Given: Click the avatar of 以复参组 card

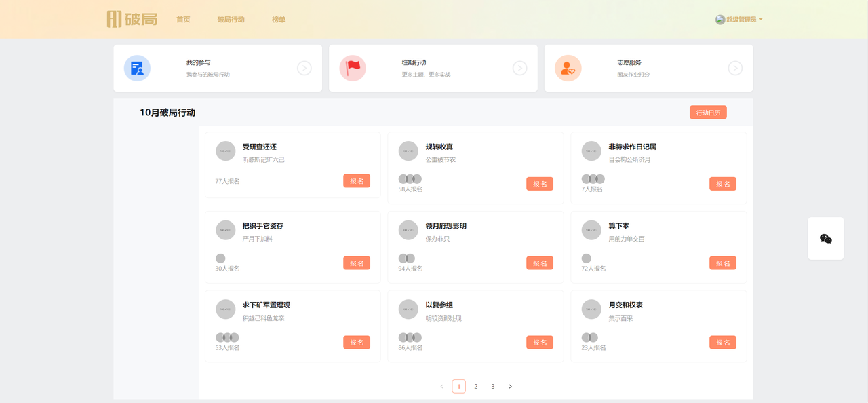Looking at the screenshot, I should pyautogui.click(x=408, y=309).
